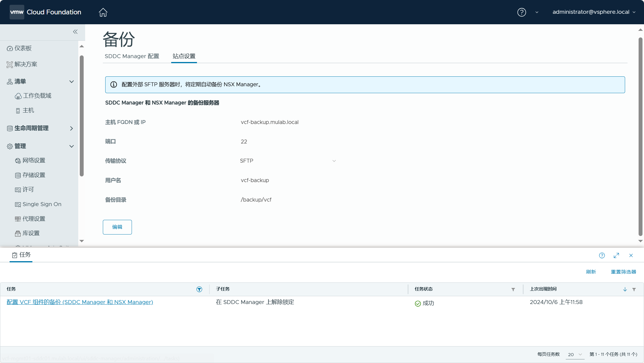Image resolution: width=644 pixels, height=363 pixels.
Task: Select the 任务 panel tab
Action: (21, 255)
